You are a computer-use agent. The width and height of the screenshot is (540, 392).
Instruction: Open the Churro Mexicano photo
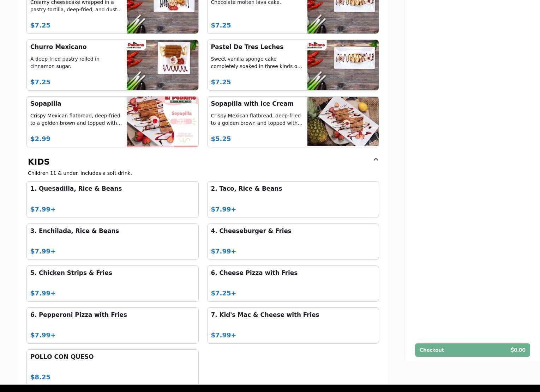(x=162, y=65)
